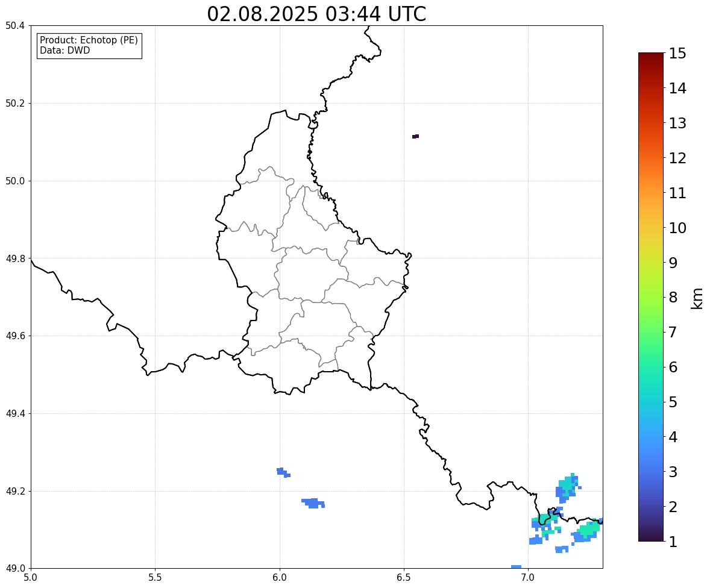This screenshot has height=588, width=710.
Task: Click the dark purple bottom of the colorbar
Action: point(651,535)
